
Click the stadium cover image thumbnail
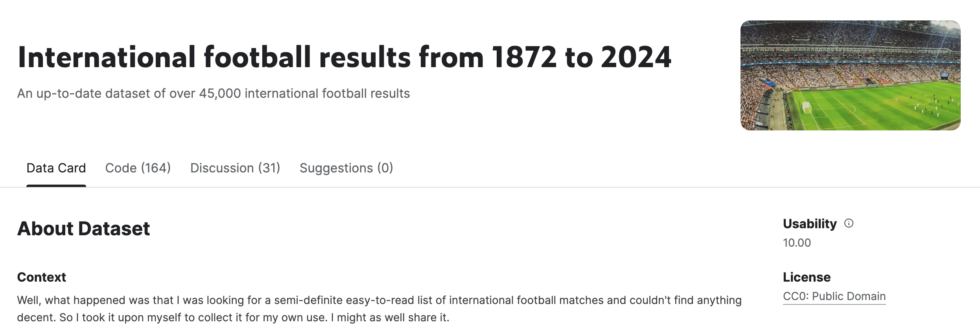(851, 75)
